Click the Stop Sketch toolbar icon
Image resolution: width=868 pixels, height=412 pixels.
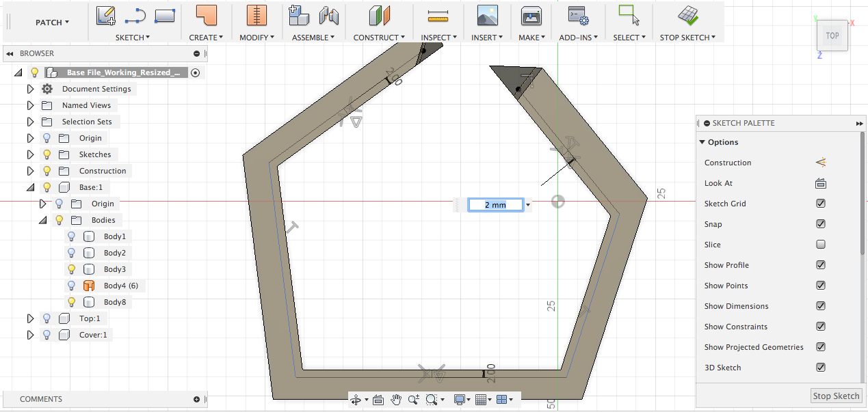688,15
